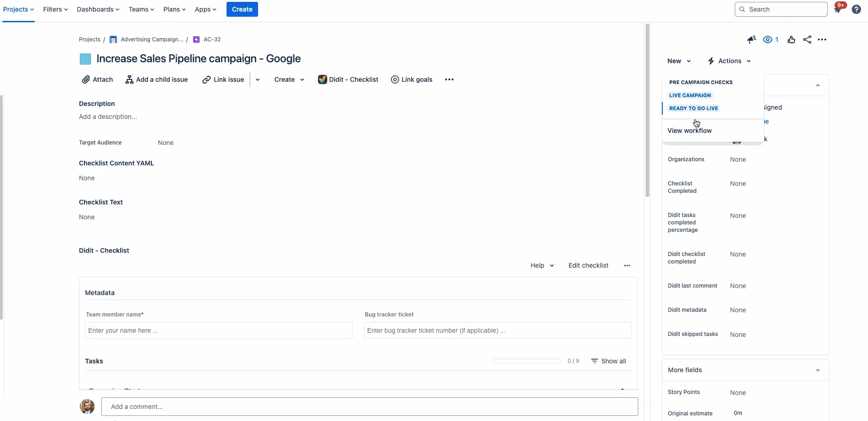Click the feedback megaphone icon
Screen dimensions: 868x421
[x=751, y=39]
